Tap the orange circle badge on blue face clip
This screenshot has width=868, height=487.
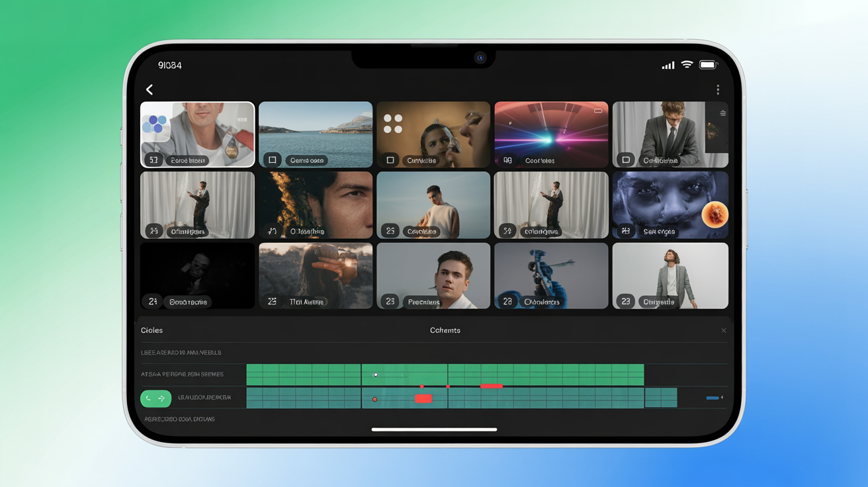point(715,214)
